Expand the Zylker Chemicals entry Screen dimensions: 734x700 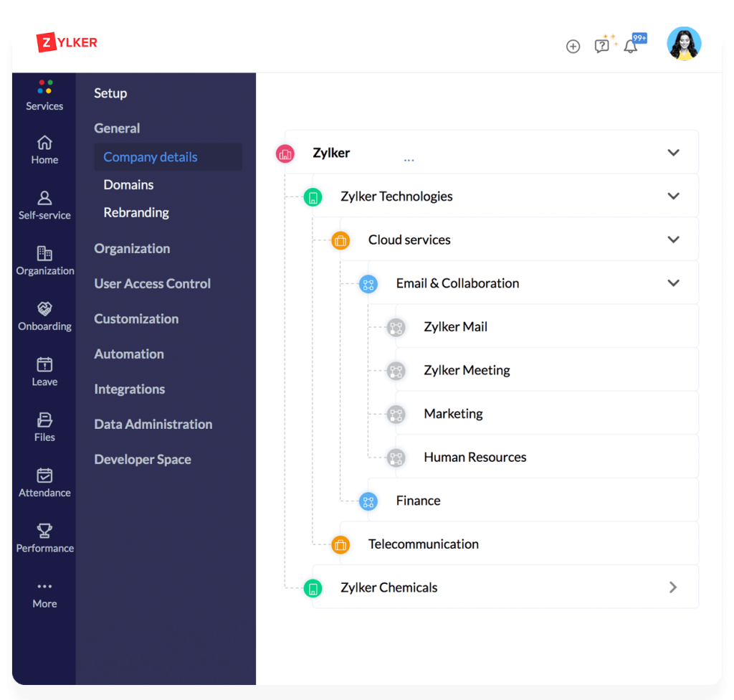tap(672, 587)
